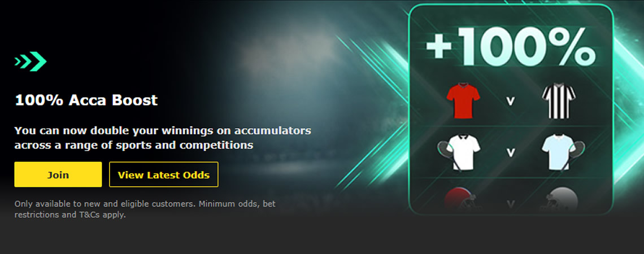
Task: Click the percent symbol in the boost banner
Action: coord(571,45)
